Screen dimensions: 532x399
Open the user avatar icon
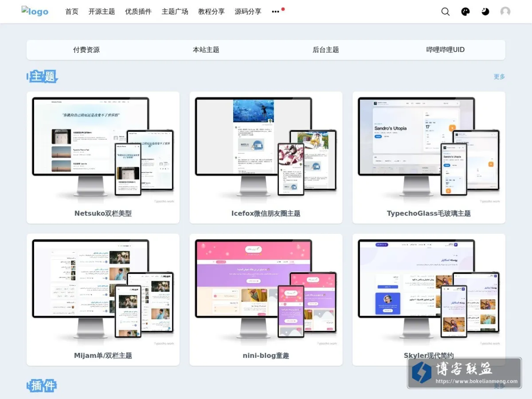click(x=505, y=12)
